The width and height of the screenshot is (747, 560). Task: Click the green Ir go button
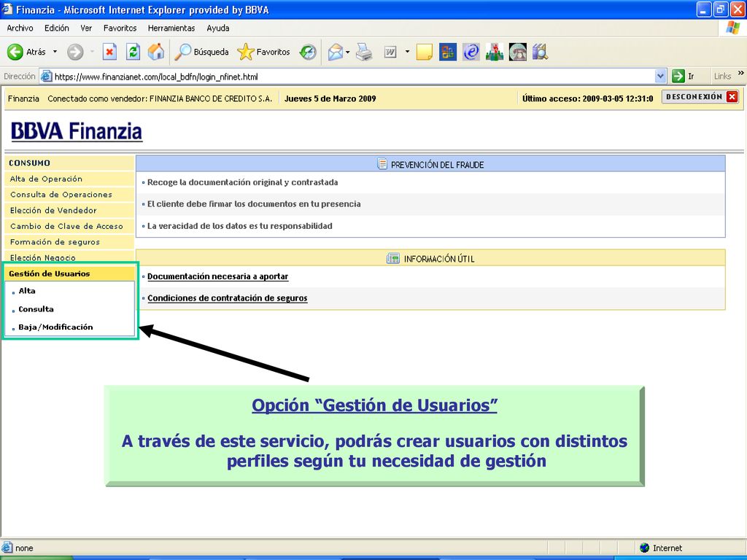683,76
